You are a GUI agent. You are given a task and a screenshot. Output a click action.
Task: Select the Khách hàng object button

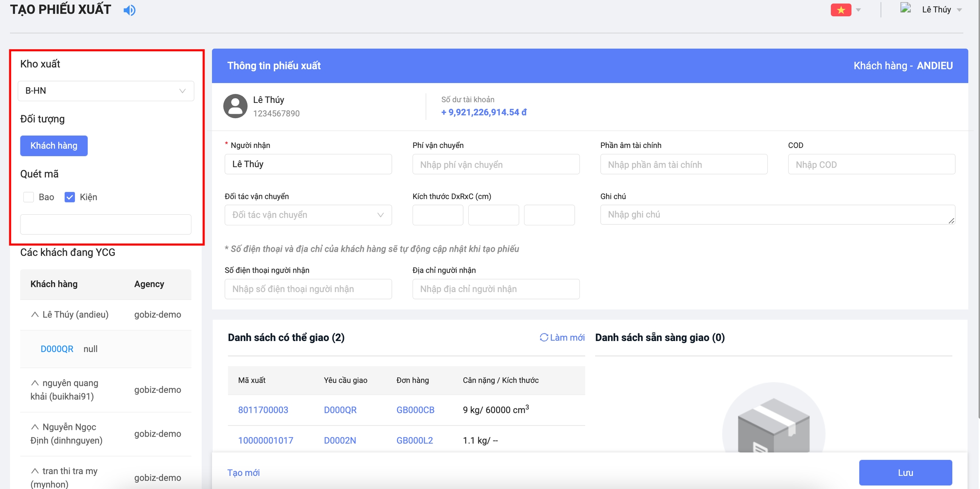coord(54,146)
